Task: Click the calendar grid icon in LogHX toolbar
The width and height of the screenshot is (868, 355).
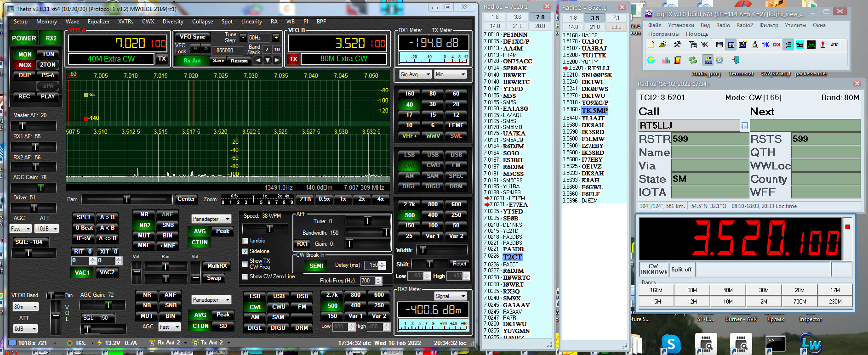Action: 720,45
